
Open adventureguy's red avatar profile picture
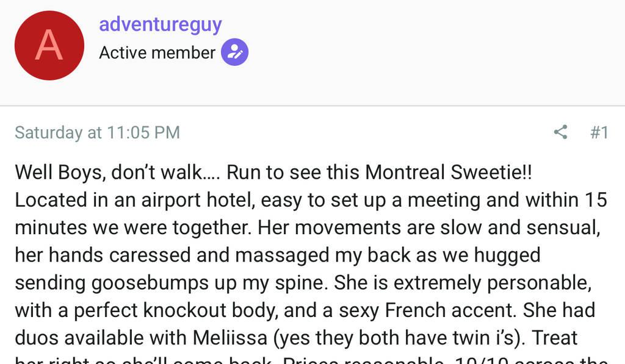(x=49, y=46)
